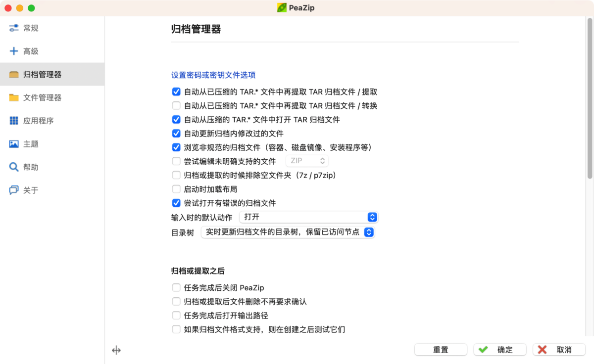Click the plus icon beside 高级
The image size is (594, 364).
[x=14, y=51]
